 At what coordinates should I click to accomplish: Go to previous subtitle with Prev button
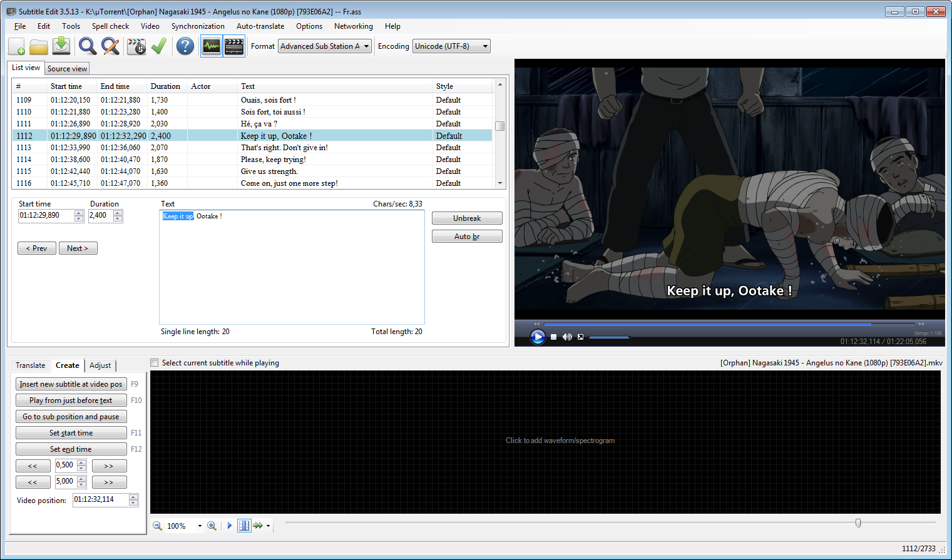37,248
